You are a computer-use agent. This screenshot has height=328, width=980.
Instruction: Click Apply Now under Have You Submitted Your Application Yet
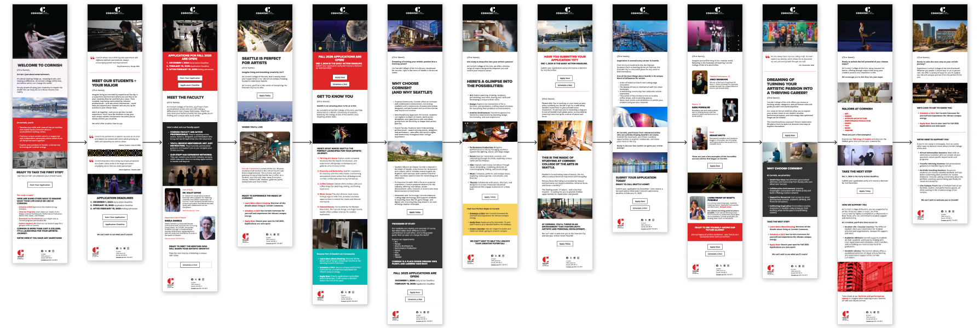565,78
